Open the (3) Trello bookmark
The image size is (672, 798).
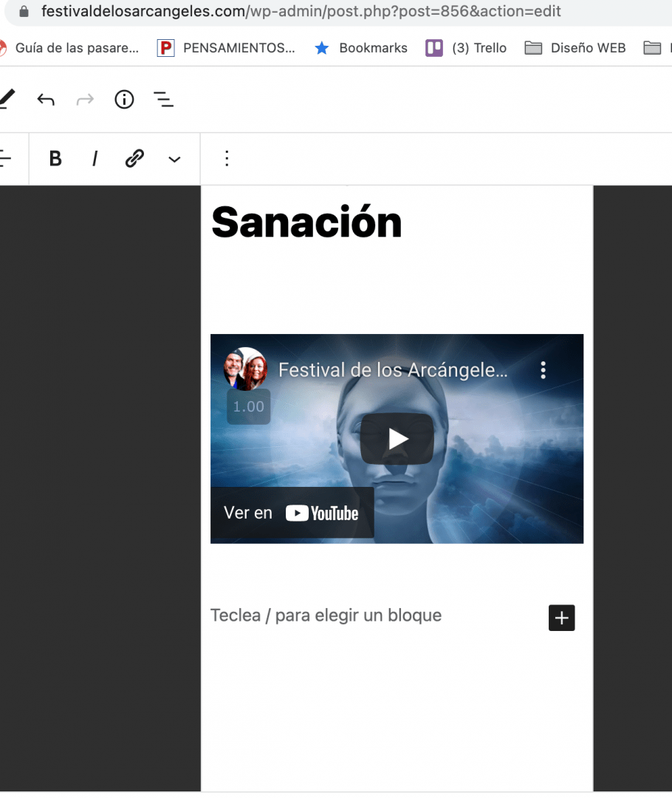(x=466, y=48)
